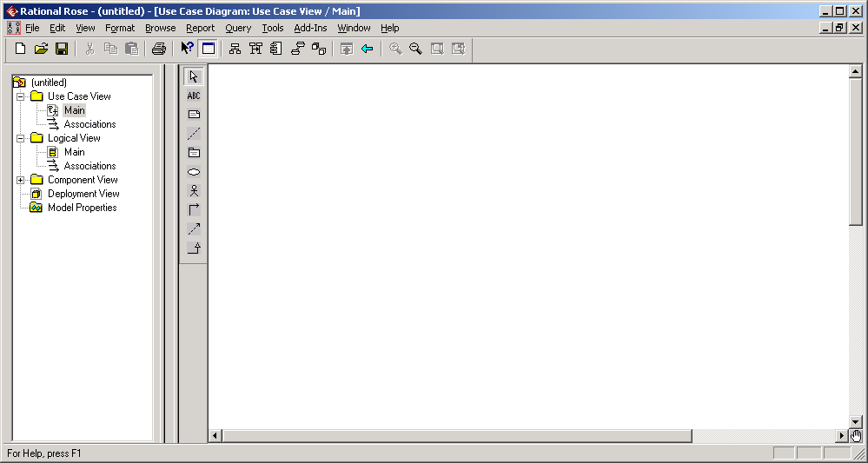This screenshot has height=463, width=868.
Task: Select Model Properties tree item
Action: [x=82, y=208]
